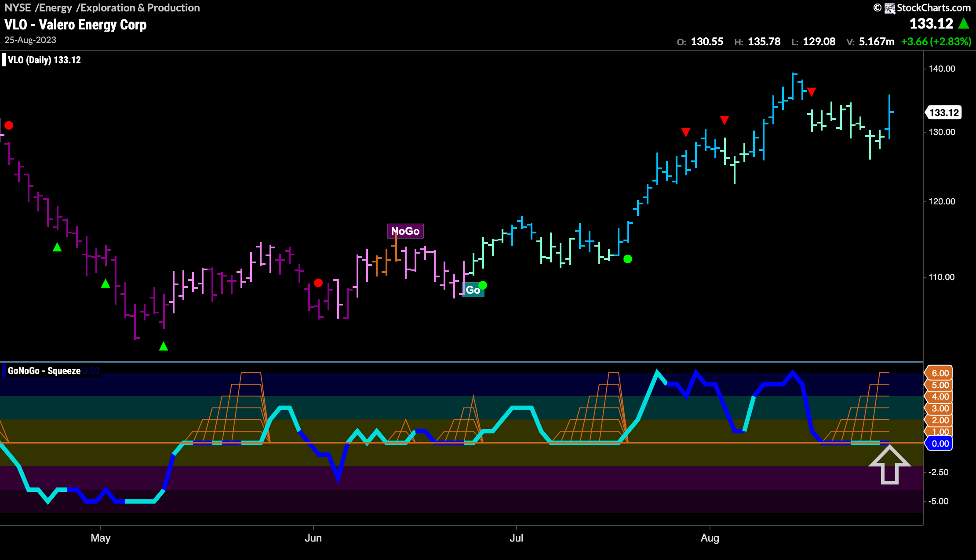
Task: Click the Jun label on the time axis
Action: 313,538
